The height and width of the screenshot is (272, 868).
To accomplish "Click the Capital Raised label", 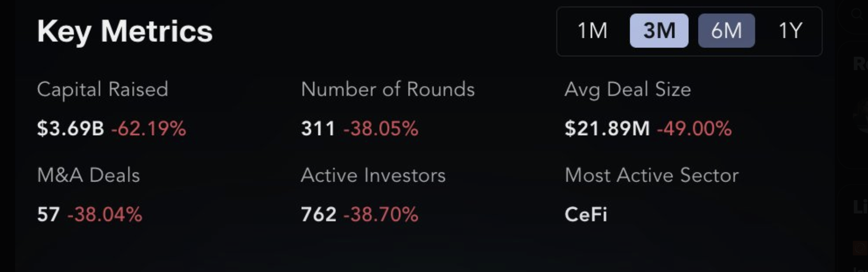I will [102, 89].
